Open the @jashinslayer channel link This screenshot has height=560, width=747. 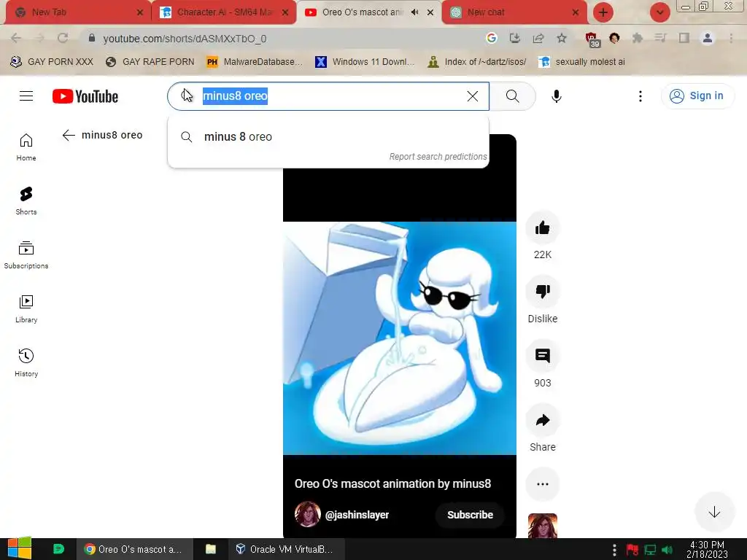(357, 515)
